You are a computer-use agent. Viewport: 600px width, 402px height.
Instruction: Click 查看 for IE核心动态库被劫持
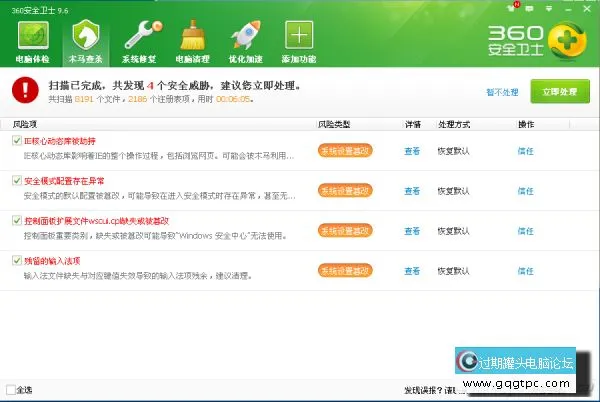412,151
